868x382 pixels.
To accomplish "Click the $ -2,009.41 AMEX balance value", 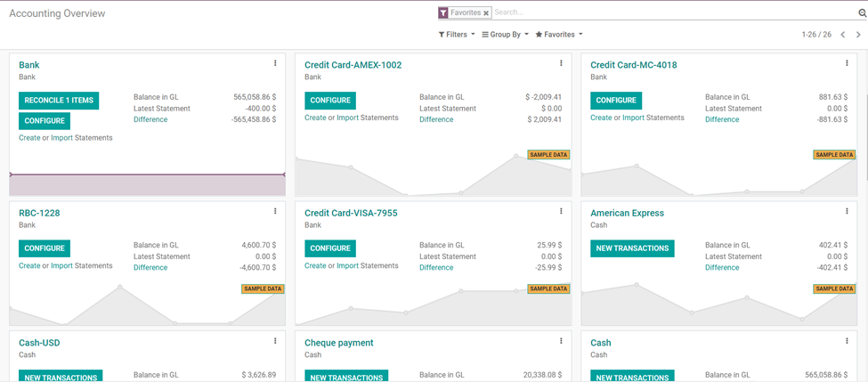I will pyautogui.click(x=544, y=97).
